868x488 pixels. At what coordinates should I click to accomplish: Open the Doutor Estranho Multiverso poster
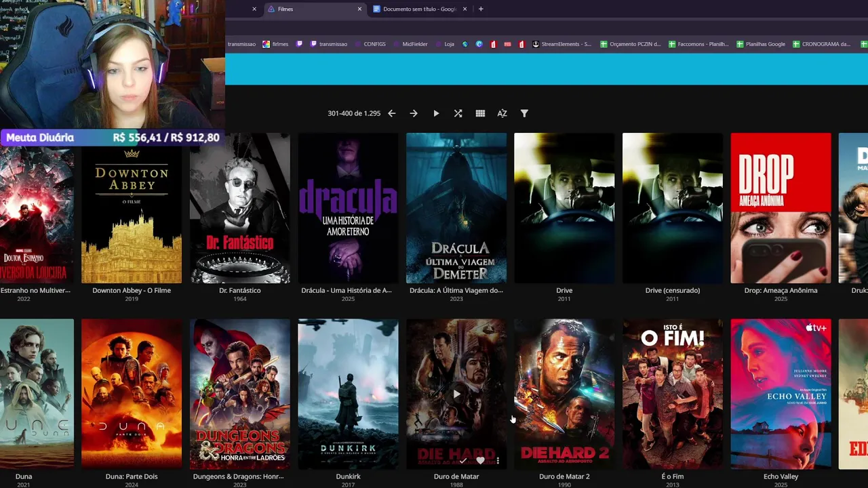(37, 215)
